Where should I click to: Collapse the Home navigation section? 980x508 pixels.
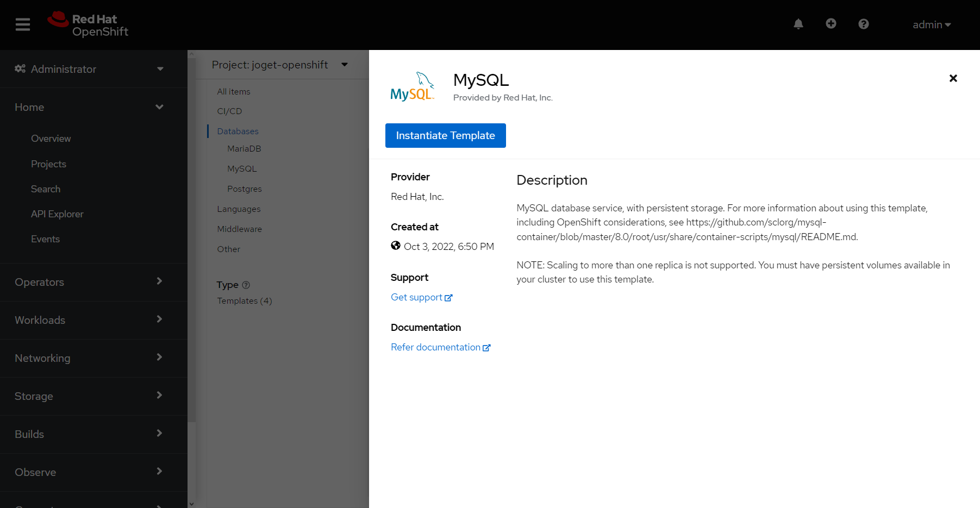[90, 107]
